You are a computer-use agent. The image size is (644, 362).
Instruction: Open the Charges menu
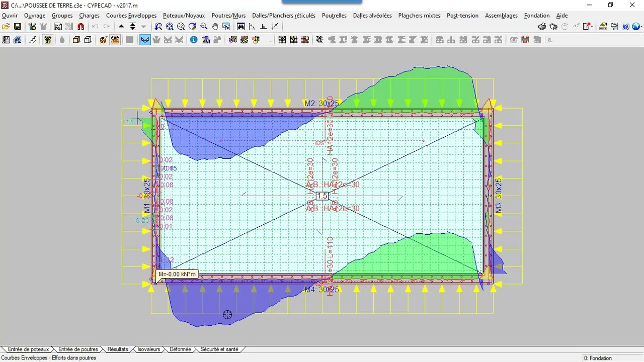click(x=89, y=16)
